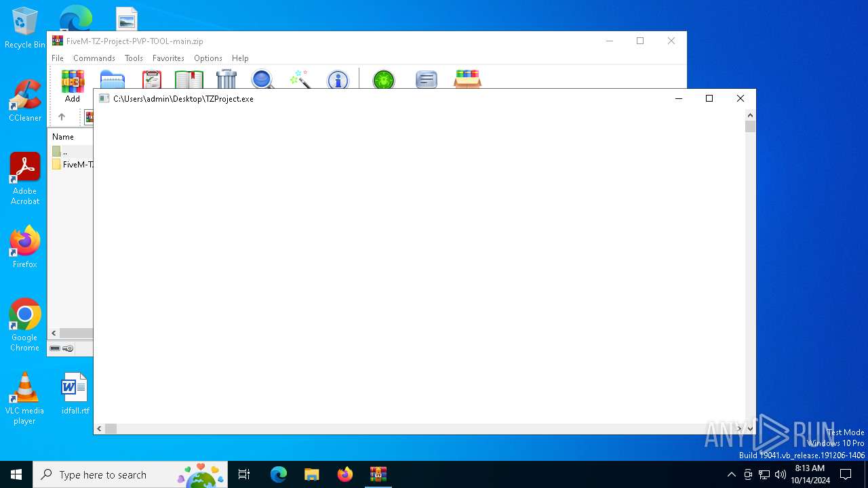This screenshot has height=488, width=868.
Task: Click the taskbar search box
Action: pyautogui.click(x=130, y=474)
